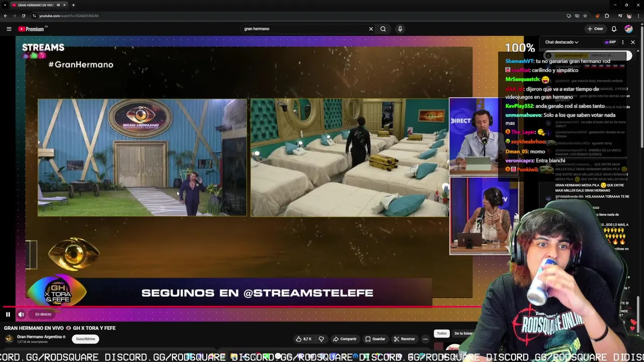
Task: Open the XP badge in chat header
Action: click(x=610, y=42)
